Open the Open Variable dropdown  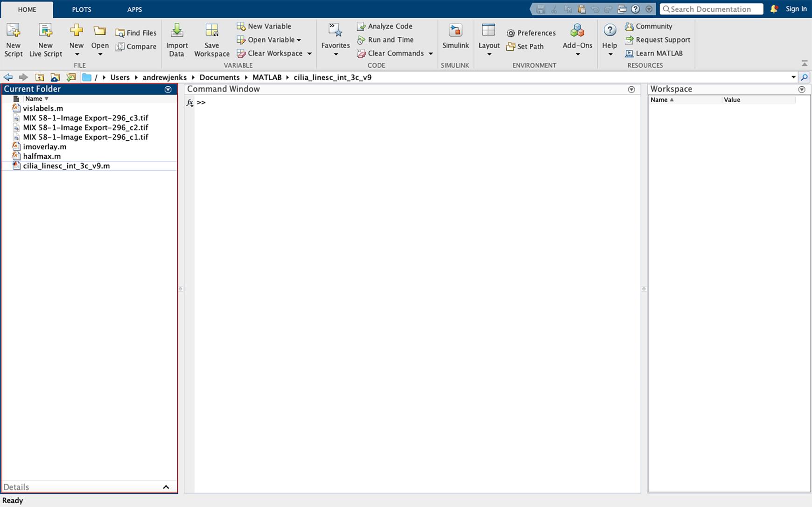[269, 40]
